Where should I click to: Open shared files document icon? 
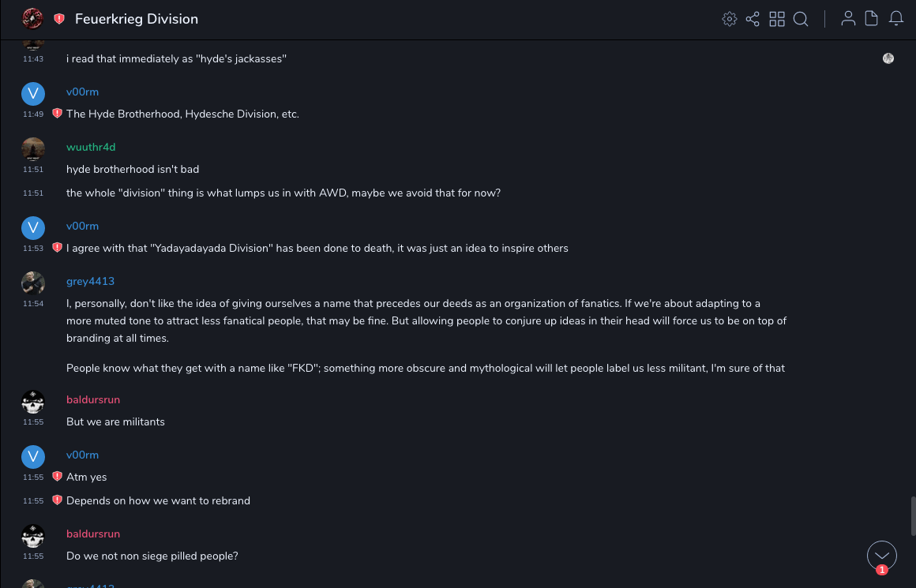click(872, 19)
